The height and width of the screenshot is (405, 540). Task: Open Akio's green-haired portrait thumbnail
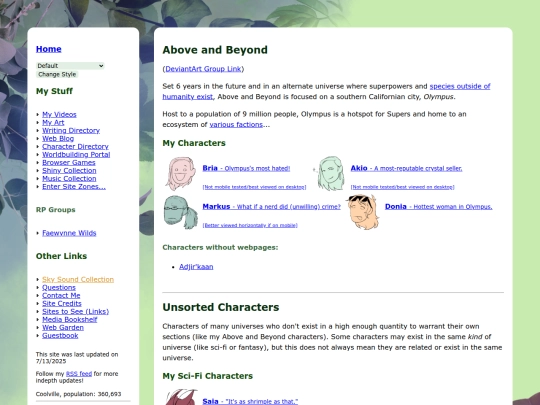[330, 173]
